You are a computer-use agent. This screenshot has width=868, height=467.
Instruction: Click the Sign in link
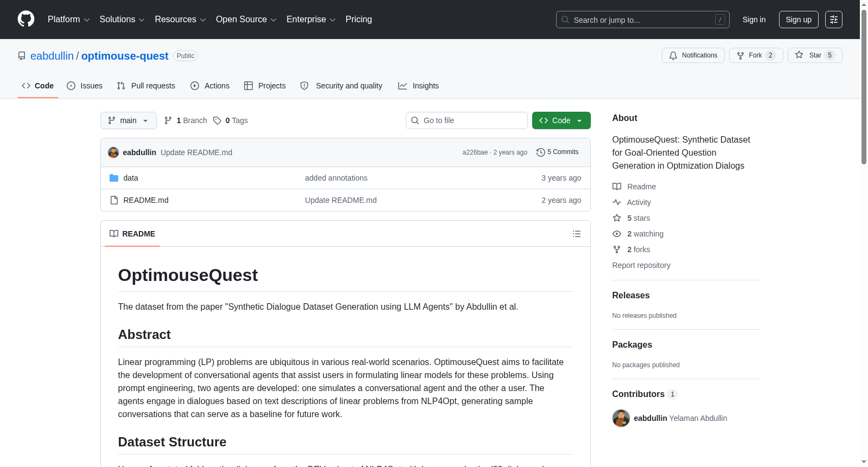click(754, 20)
